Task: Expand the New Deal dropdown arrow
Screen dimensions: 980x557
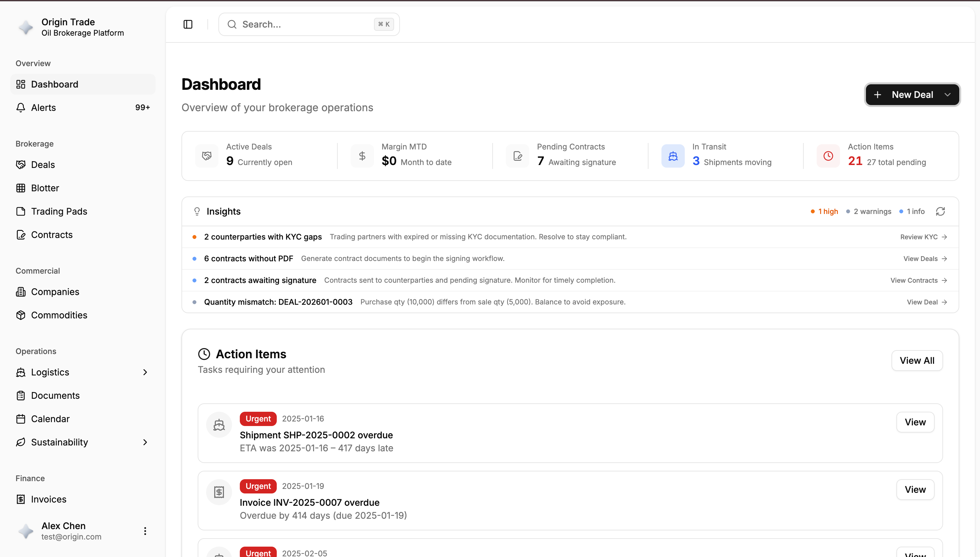Action: pos(948,94)
